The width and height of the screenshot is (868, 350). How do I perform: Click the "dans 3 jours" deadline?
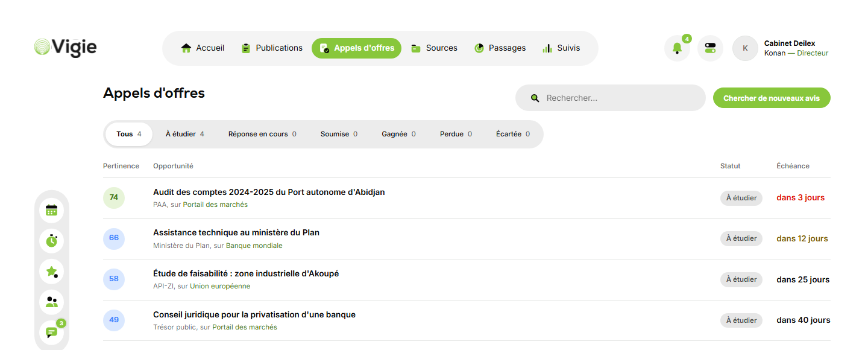(800, 198)
